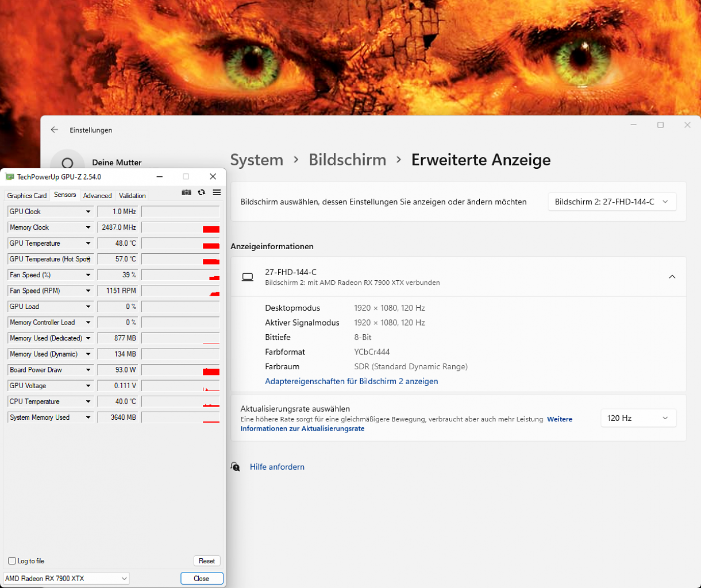Navigate to Bildschirm in the breadcrumb

(x=347, y=160)
